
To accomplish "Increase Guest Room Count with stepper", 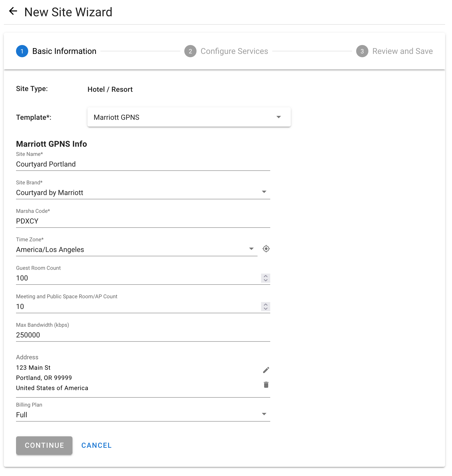I will pyautogui.click(x=265, y=276).
